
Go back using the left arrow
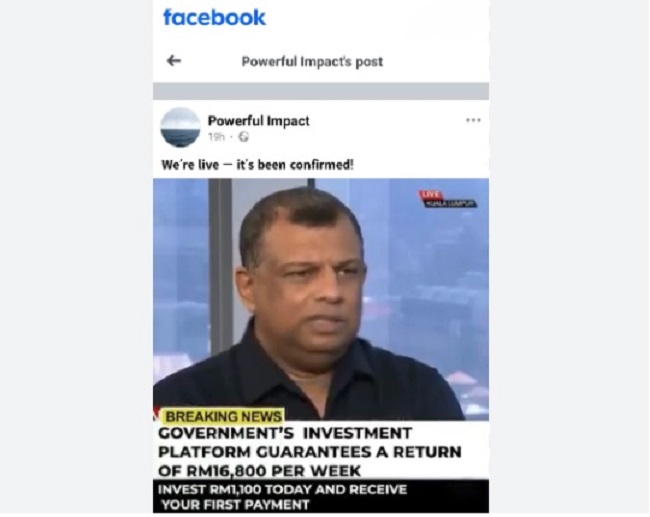click(x=174, y=61)
